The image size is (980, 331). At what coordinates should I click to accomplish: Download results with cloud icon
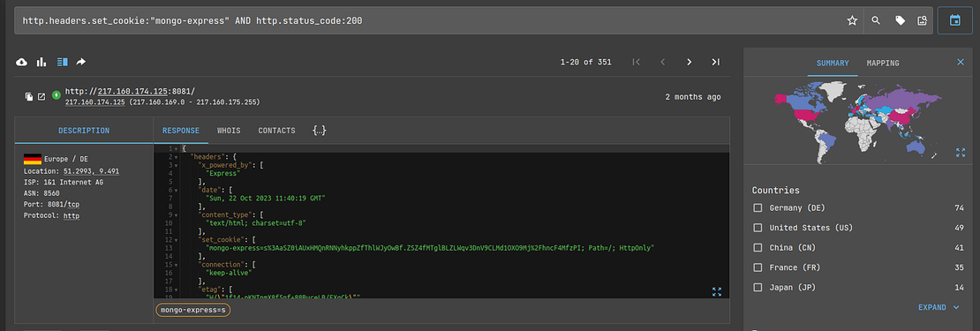pos(22,62)
